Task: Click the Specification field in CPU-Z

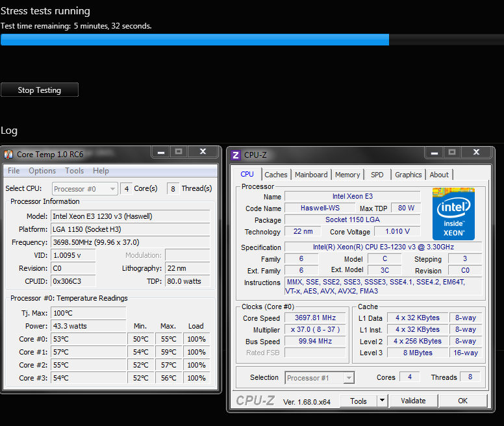Action: pos(383,247)
